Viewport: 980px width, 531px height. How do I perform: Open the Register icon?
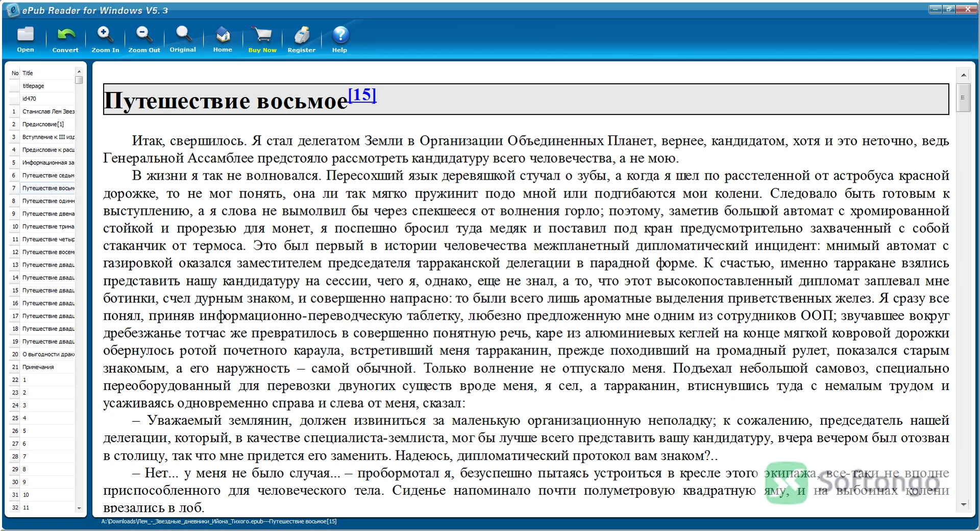tap(302, 34)
